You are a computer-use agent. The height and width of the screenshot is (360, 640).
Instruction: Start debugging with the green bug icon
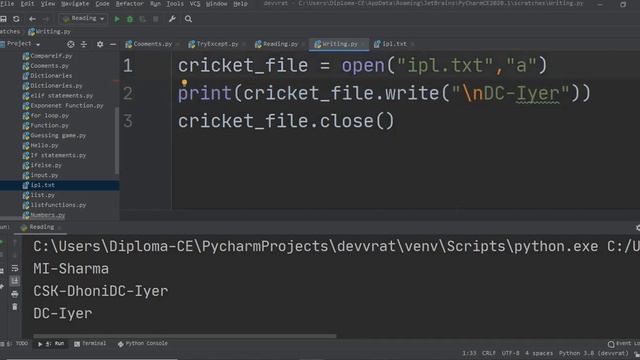(130, 19)
